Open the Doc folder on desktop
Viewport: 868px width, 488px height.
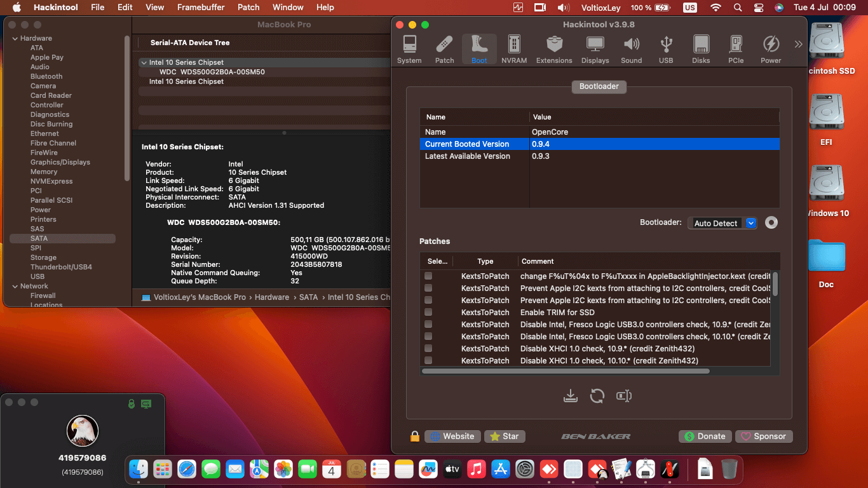tap(826, 263)
